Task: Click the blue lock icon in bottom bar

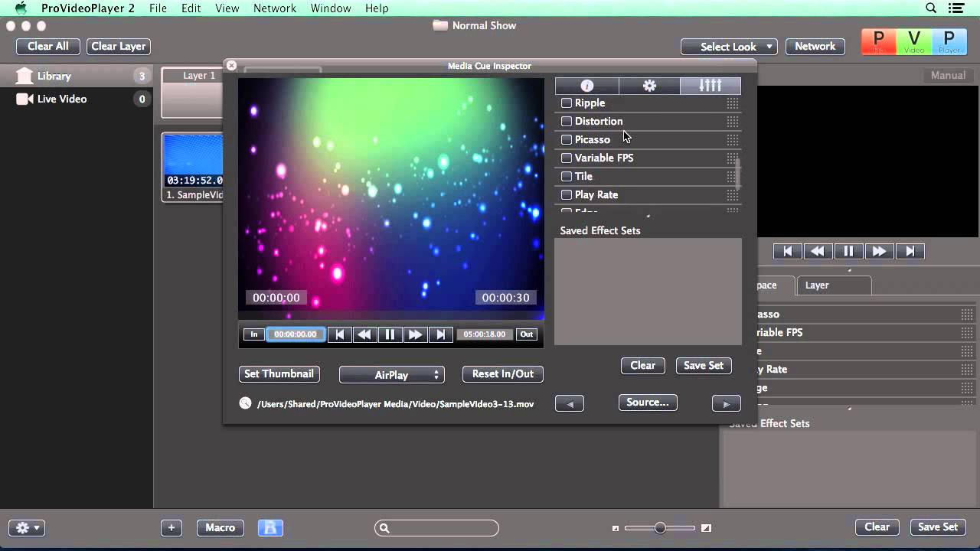Action: click(271, 527)
